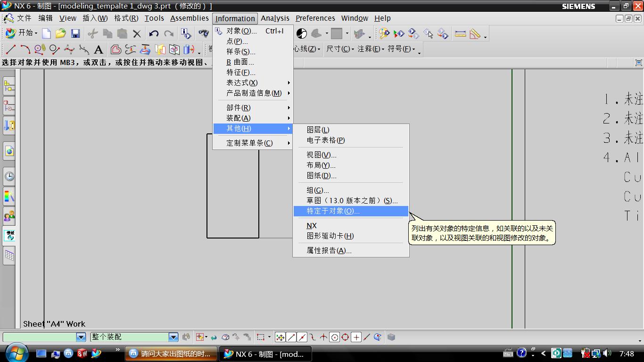Click the blue help icon in system tray

[x=521, y=353]
